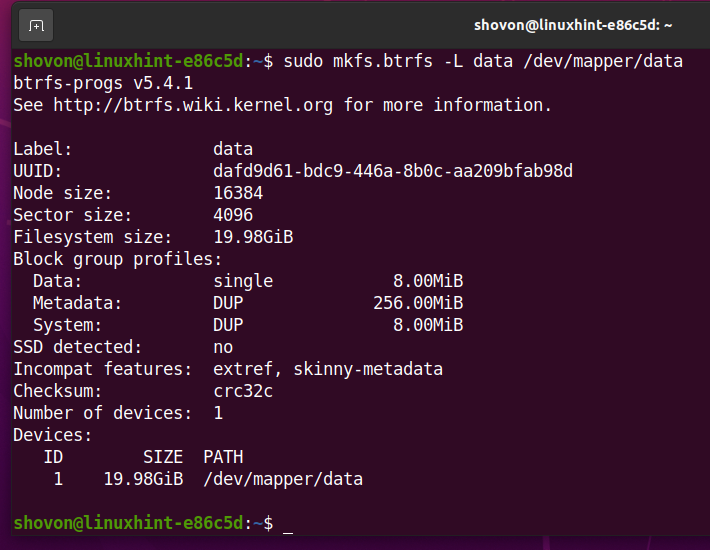Click the PATH column header
Viewport: 710px width, 550px height.
(x=222, y=457)
